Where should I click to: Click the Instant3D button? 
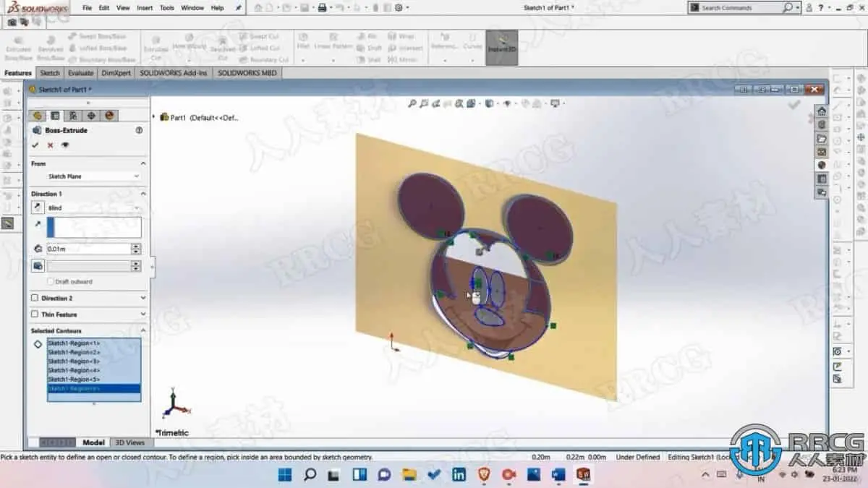(501, 48)
